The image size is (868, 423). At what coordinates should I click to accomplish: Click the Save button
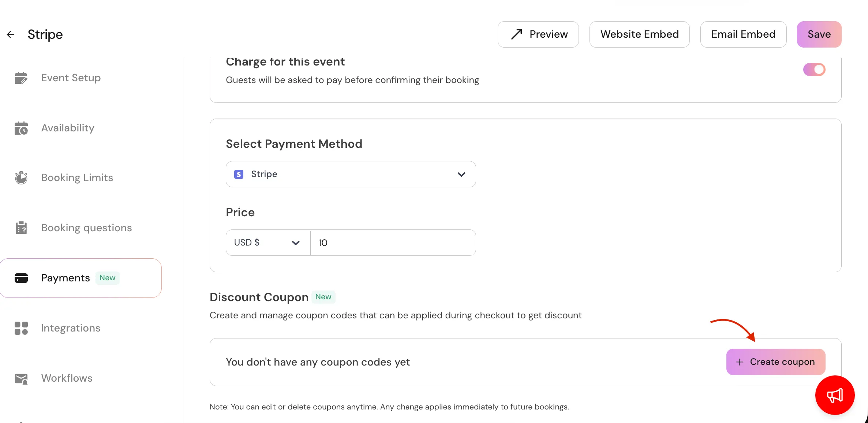[819, 34]
